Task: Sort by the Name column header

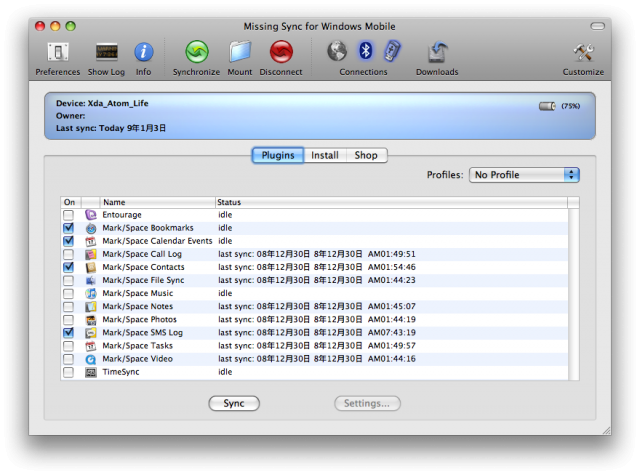Action: pos(158,202)
